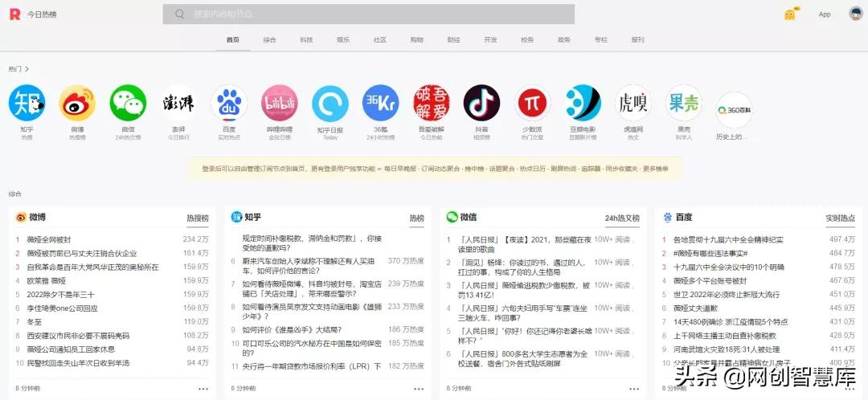The image size is (868, 400).
Task: Open the 果壳 circle icon
Action: [x=684, y=103]
